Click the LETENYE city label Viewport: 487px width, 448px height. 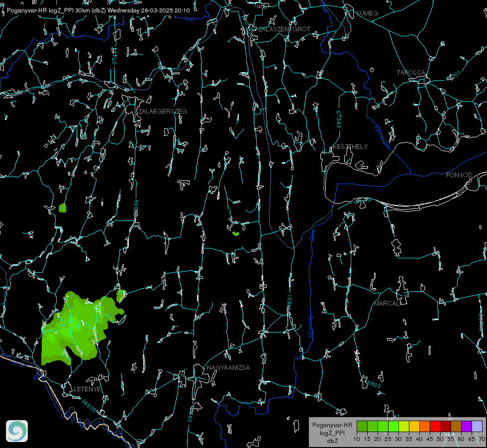coord(87,389)
